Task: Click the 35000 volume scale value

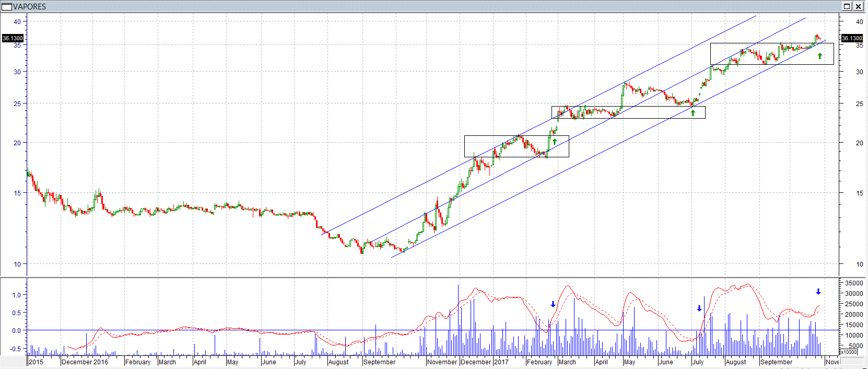Action: [854, 283]
